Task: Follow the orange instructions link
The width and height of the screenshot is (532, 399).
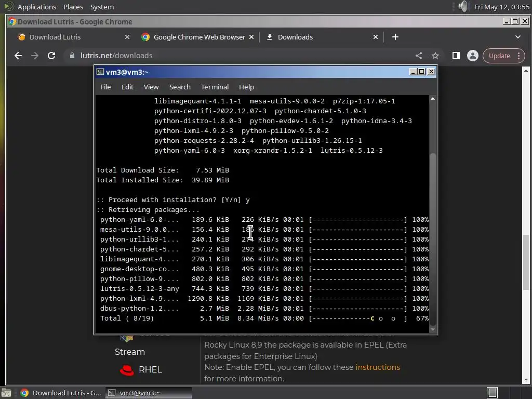Action: (378, 367)
